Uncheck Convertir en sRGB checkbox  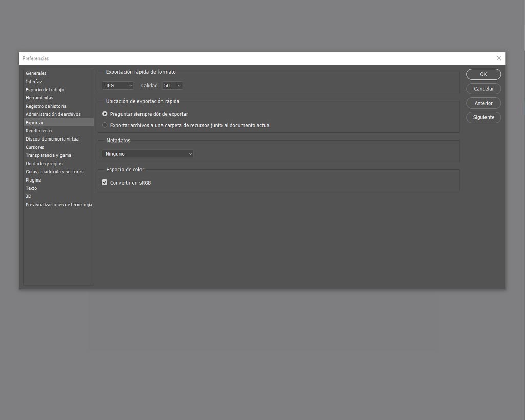click(105, 183)
